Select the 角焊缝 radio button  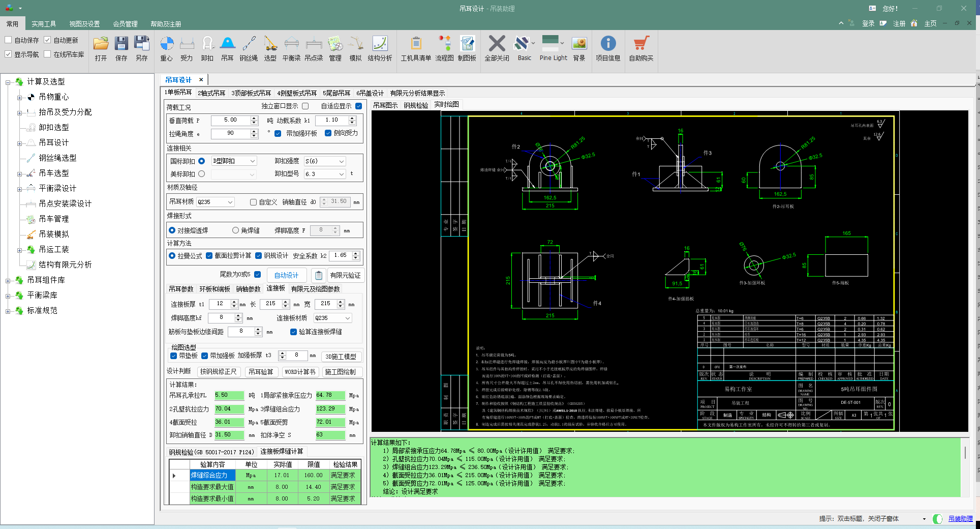click(235, 230)
